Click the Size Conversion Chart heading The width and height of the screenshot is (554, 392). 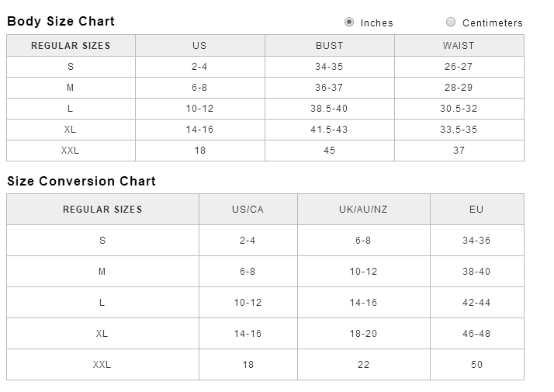(x=81, y=181)
